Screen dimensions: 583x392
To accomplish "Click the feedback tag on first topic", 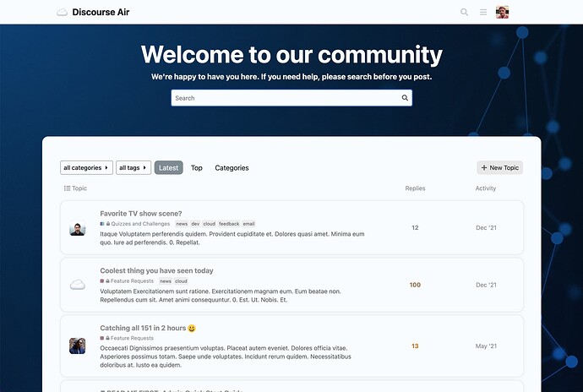I will pyautogui.click(x=229, y=224).
